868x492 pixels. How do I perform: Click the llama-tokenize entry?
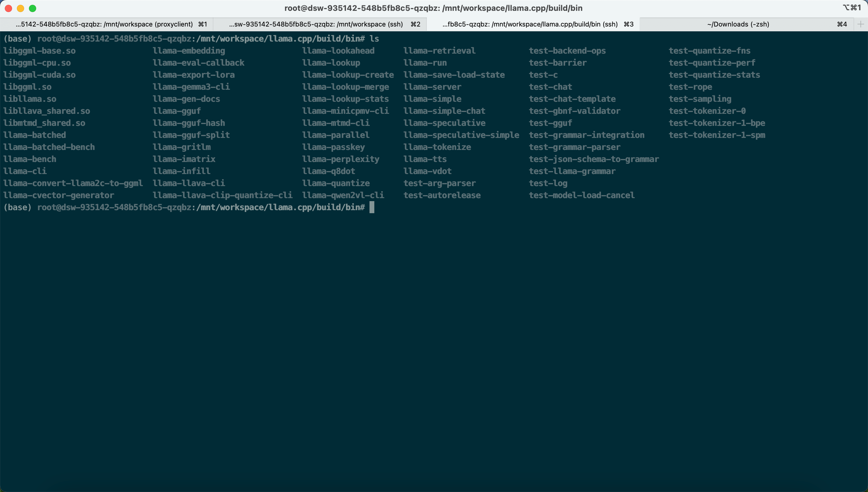(437, 147)
